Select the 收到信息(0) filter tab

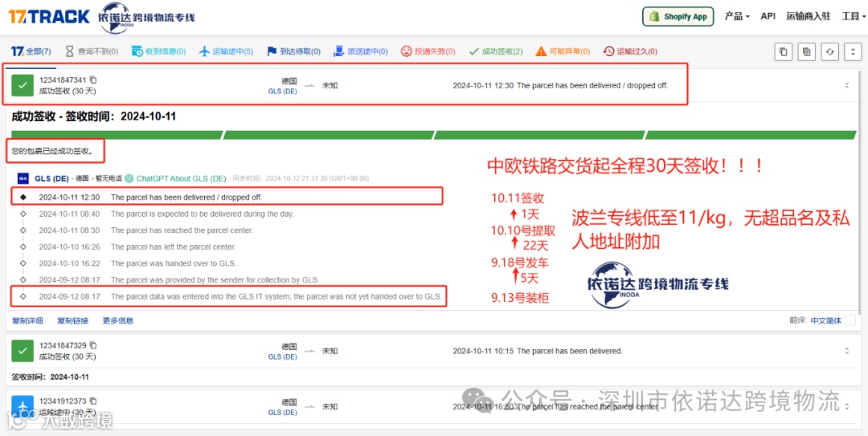click(158, 51)
